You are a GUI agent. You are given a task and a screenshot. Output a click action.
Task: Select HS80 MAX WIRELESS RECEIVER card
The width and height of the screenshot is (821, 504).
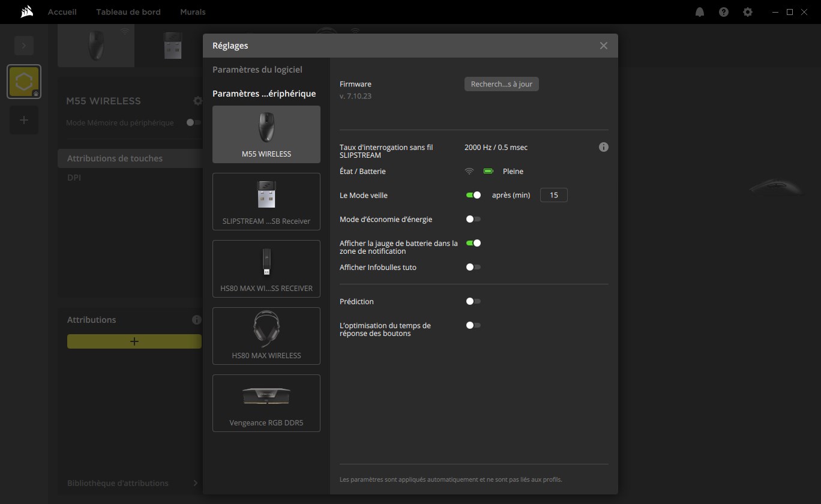click(x=266, y=269)
